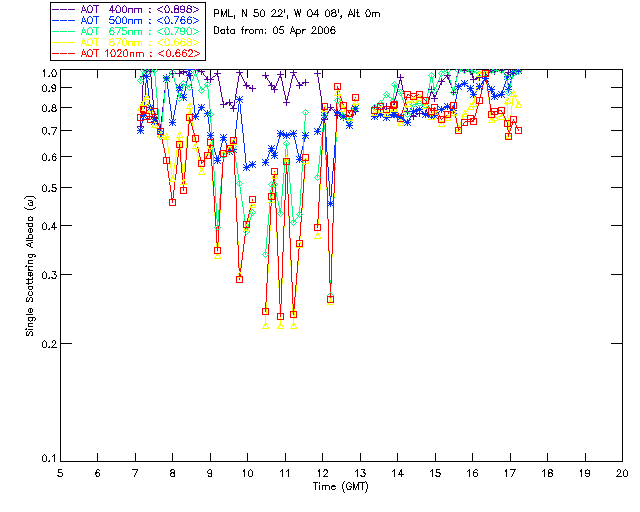This screenshot has height=512, width=640.
Task: Select the PML station location header text
Action: pyautogui.click(x=297, y=14)
